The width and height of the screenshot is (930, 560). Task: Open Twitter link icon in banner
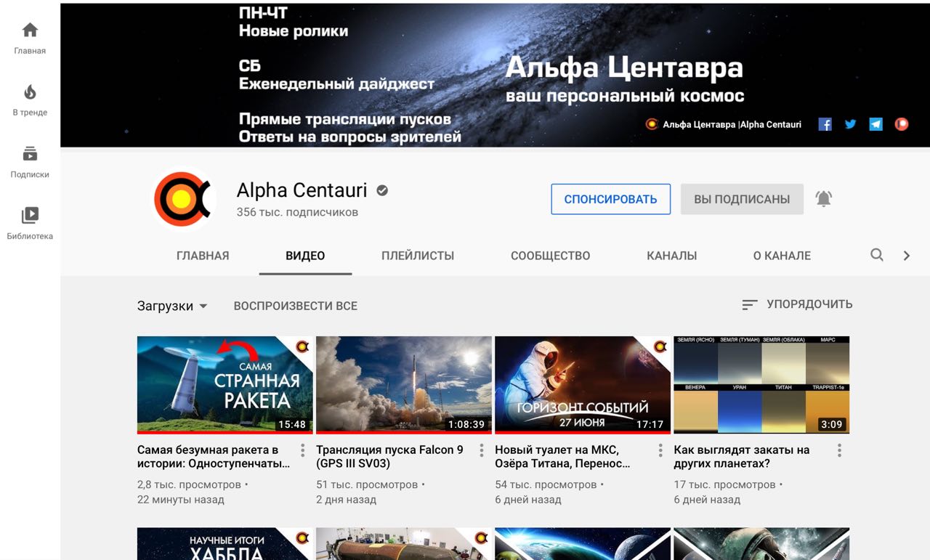click(x=850, y=124)
